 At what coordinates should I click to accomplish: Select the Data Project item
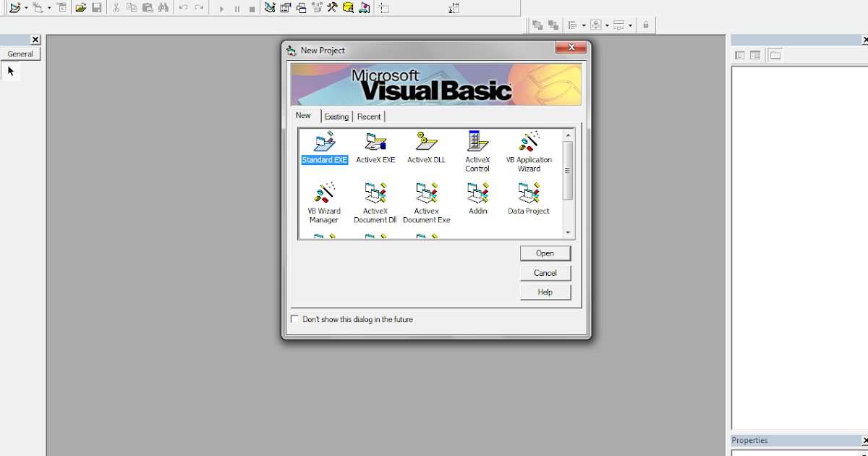529,199
